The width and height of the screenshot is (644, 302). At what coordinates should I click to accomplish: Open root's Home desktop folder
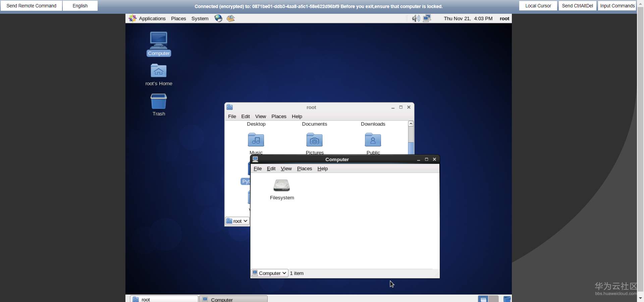pyautogui.click(x=159, y=71)
